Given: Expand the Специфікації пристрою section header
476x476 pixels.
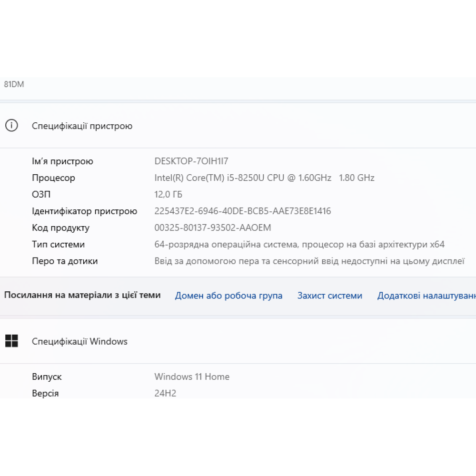Looking at the screenshot, I should 82,126.
